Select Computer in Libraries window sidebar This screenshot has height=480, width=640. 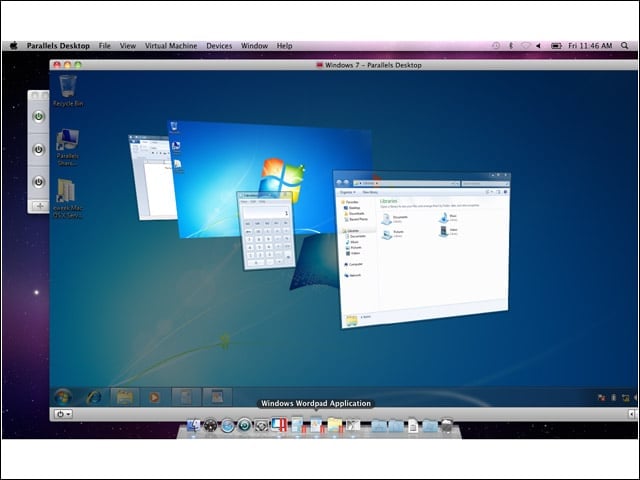point(353,264)
